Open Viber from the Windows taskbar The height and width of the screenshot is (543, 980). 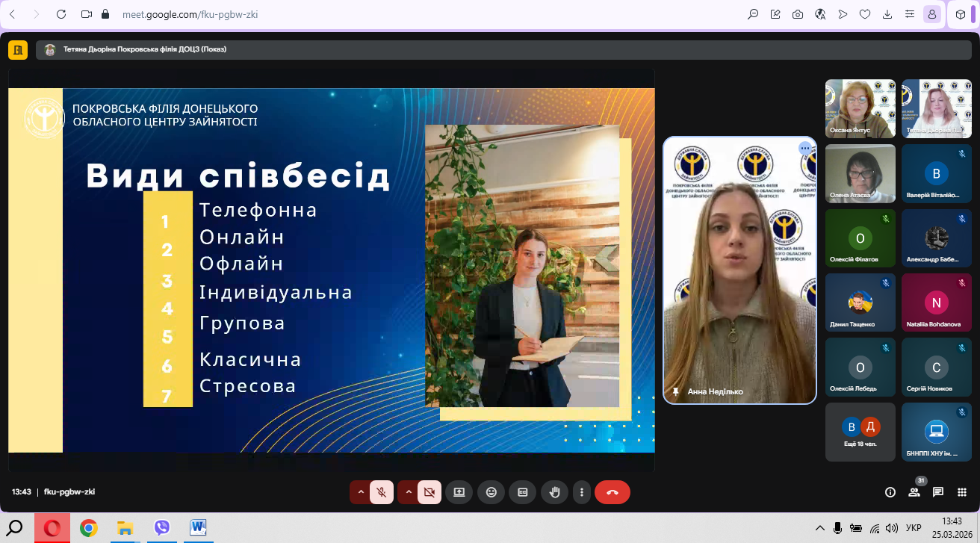click(x=162, y=528)
